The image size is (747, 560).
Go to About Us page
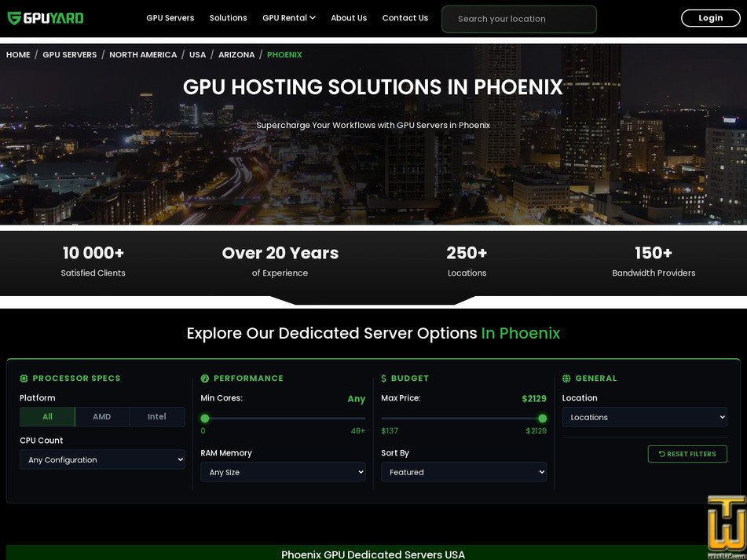click(349, 18)
